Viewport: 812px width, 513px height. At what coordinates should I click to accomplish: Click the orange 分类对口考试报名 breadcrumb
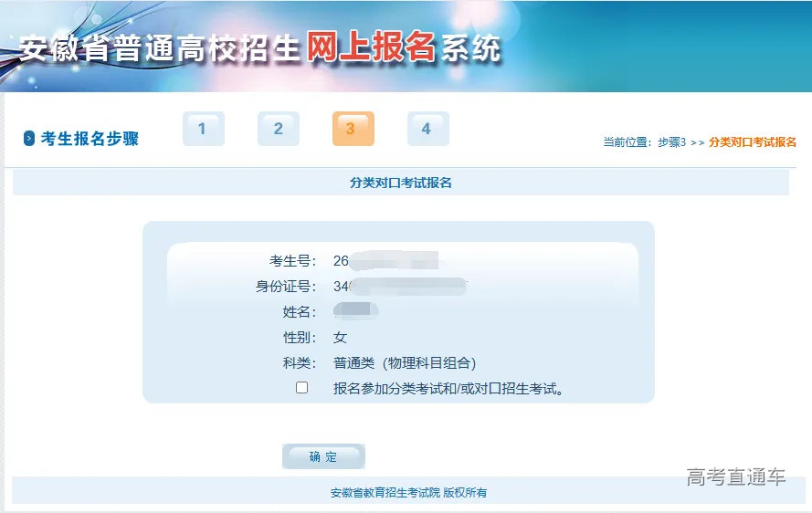point(752,142)
